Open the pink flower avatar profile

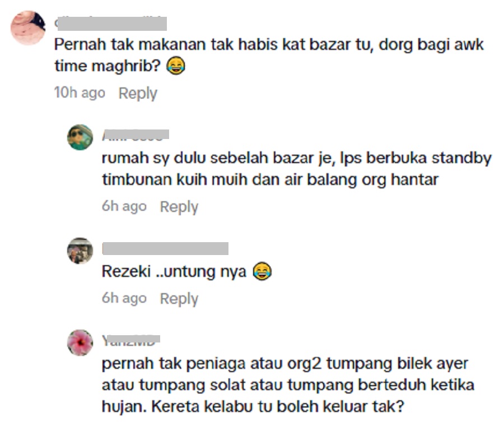80,342
